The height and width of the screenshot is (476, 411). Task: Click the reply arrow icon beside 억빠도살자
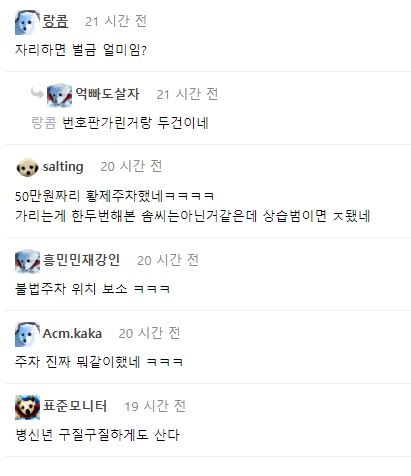pyautogui.click(x=37, y=93)
